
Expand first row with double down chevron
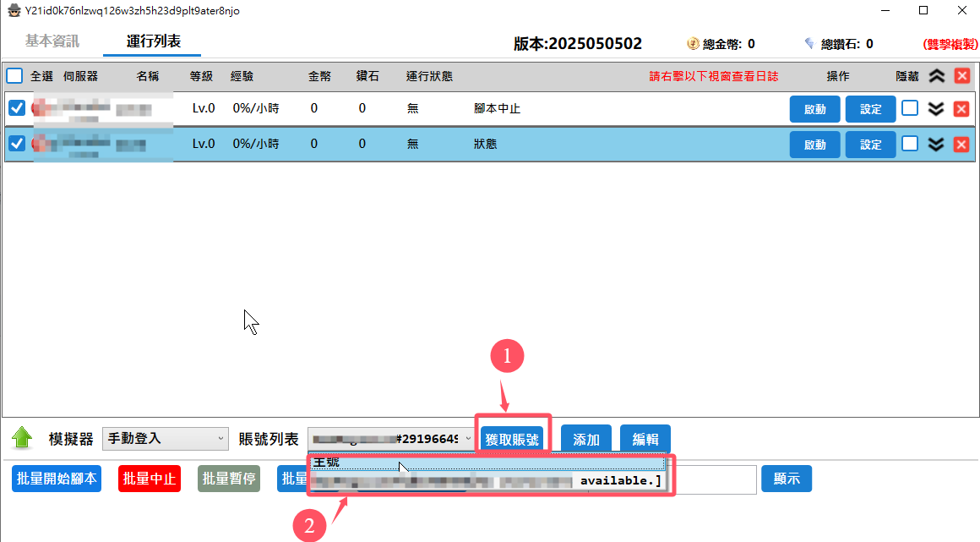(935, 109)
